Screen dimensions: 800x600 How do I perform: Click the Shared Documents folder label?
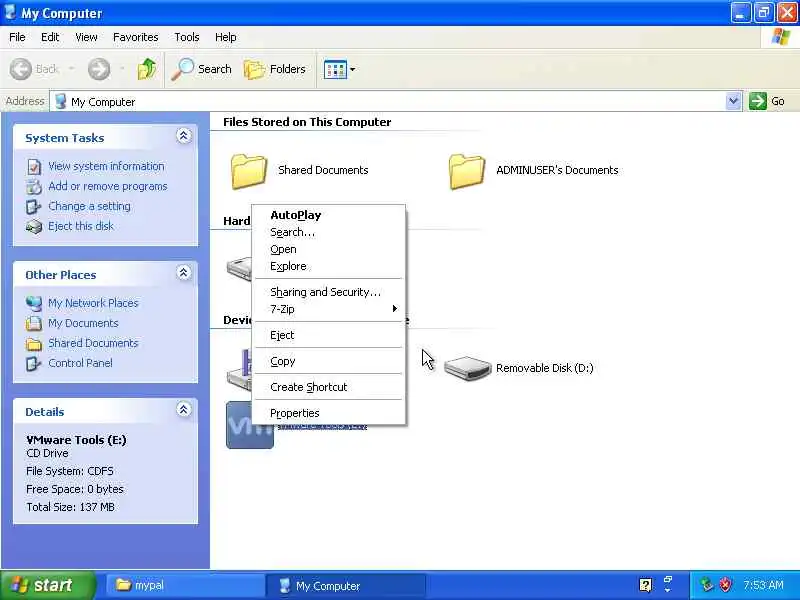tap(323, 170)
